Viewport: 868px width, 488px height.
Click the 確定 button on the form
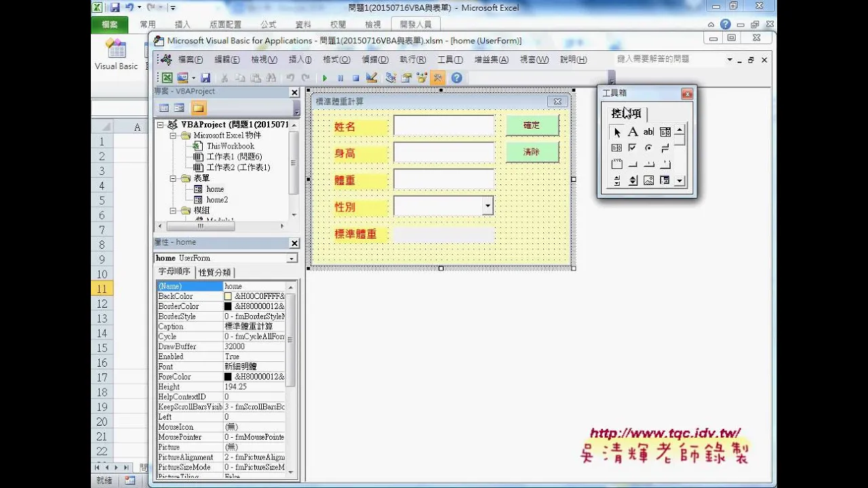[532, 125]
